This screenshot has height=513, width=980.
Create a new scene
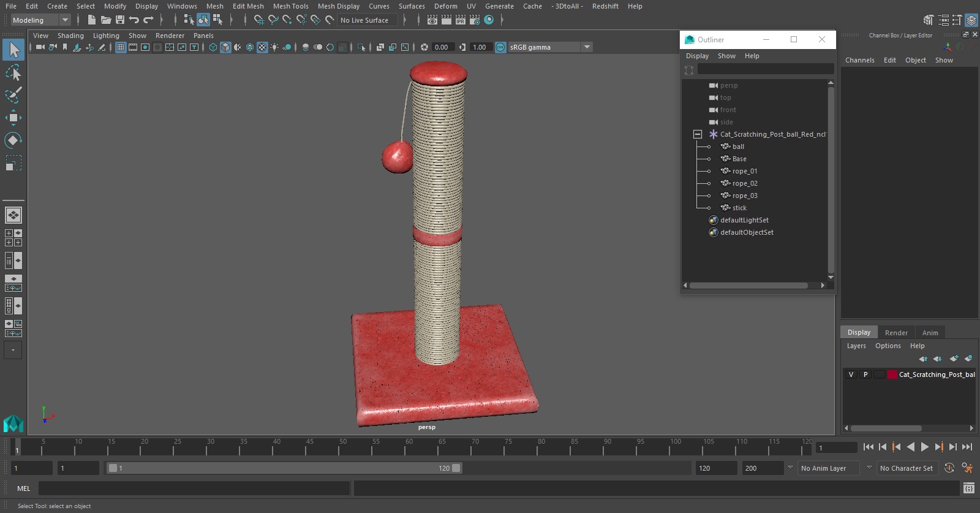pos(91,20)
